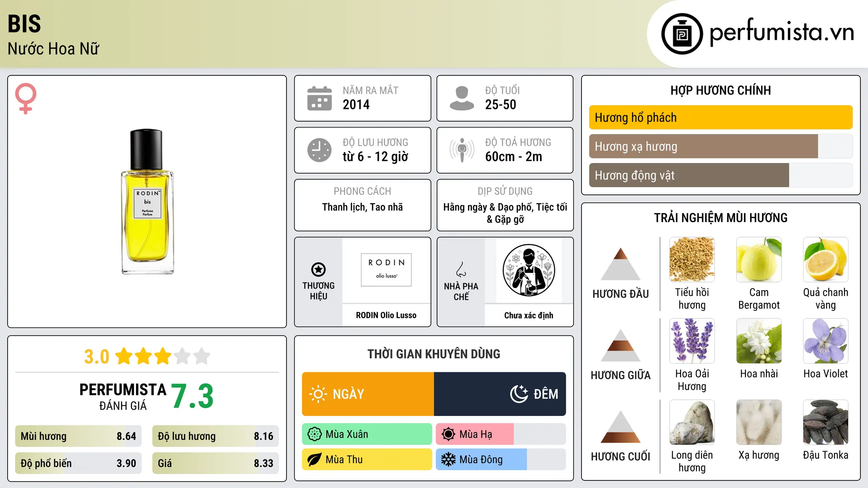This screenshot has height=488, width=868.
Task: Click the Mùa Thu season bar
Action: tap(367, 460)
